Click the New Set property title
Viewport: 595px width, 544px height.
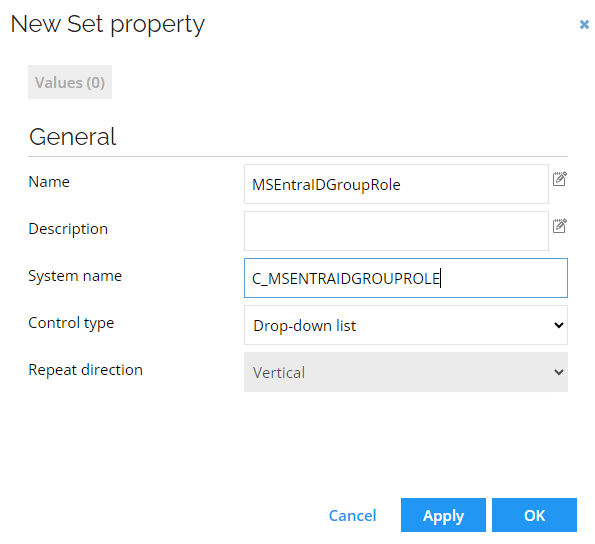[x=108, y=24]
